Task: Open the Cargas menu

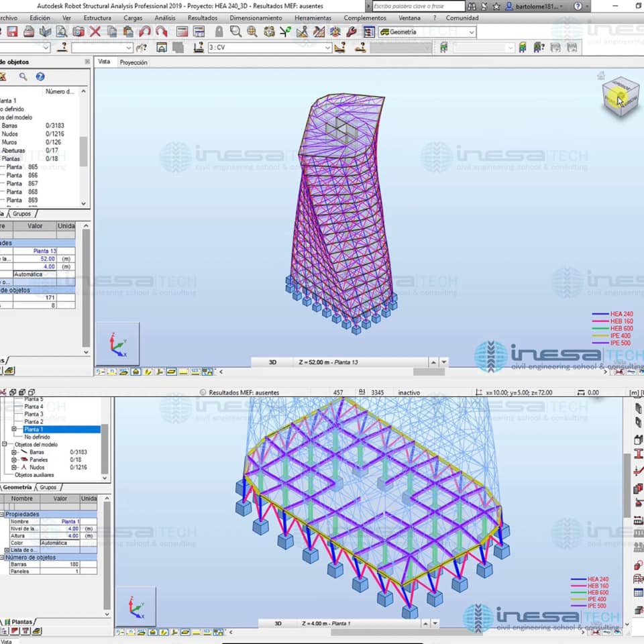Action: (x=133, y=18)
